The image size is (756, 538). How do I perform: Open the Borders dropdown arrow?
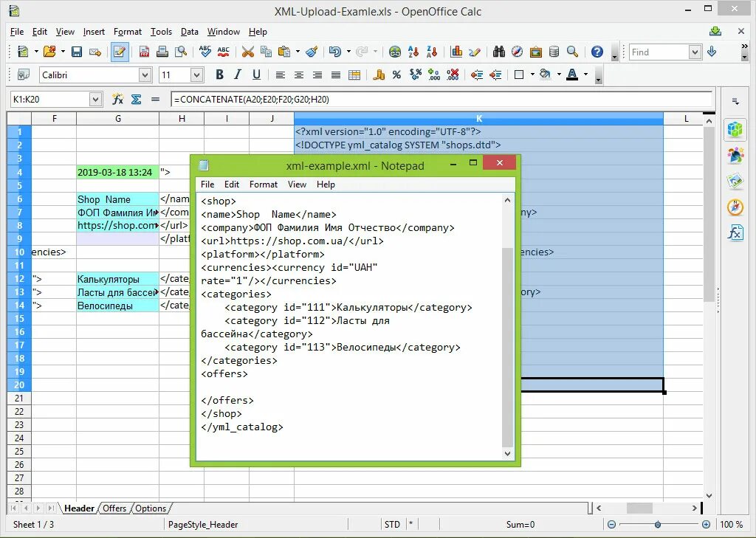[532, 75]
